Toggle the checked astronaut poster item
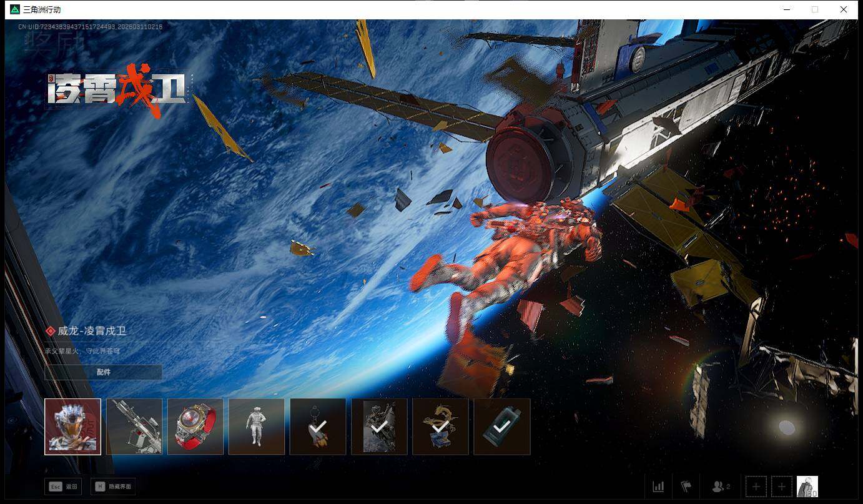Viewport: 863px width, 504px height. tap(379, 427)
